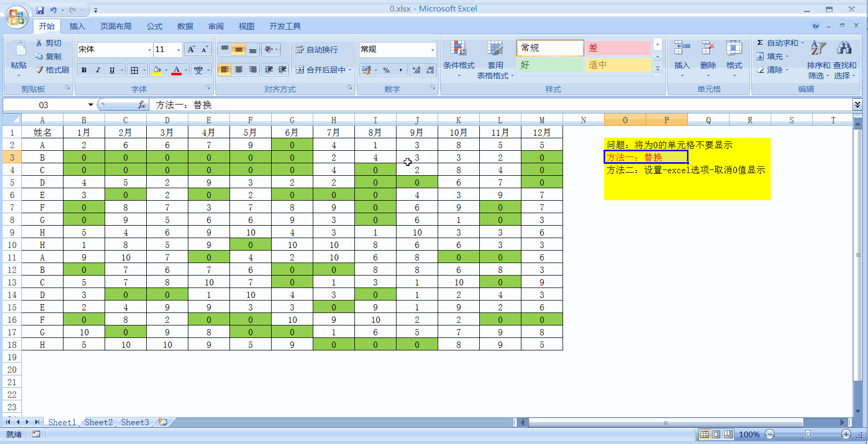Toggle top vertical alignment
The height and width of the screenshot is (444, 868).
point(224,49)
